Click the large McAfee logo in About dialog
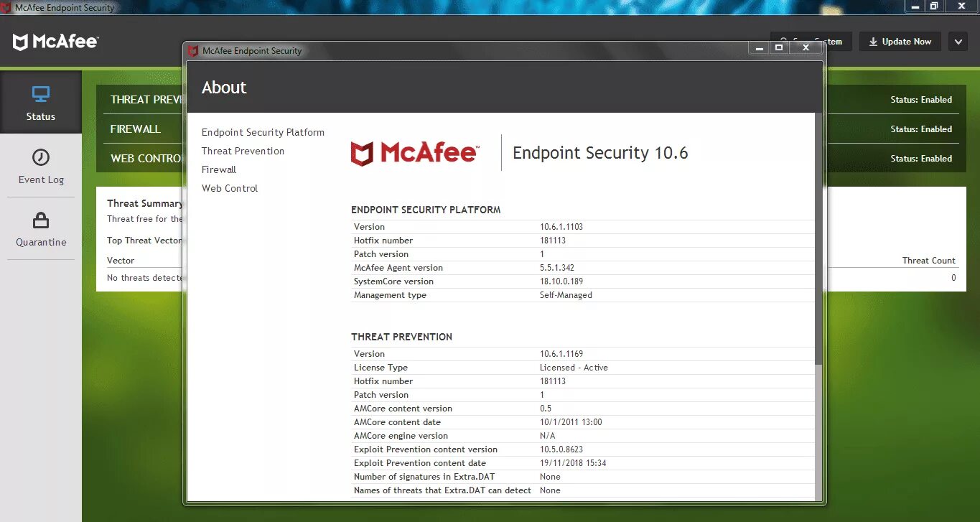Screen dimensions: 980x522 (415, 153)
